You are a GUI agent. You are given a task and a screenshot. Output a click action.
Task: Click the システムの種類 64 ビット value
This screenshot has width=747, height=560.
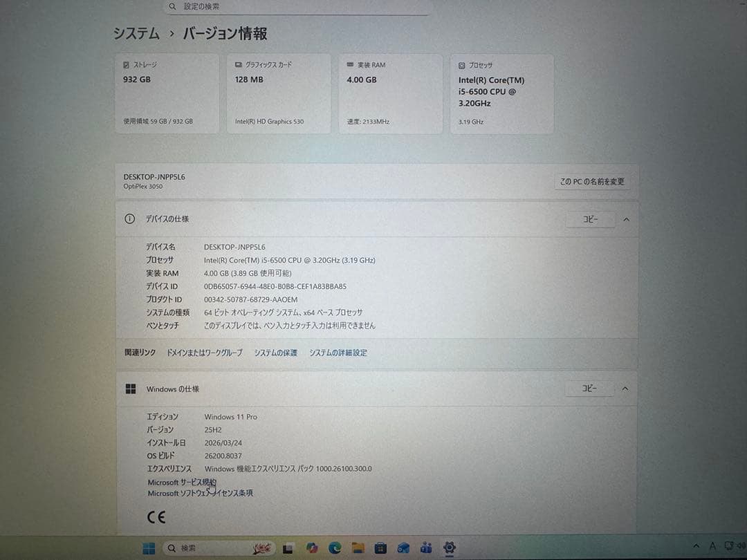pyautogui.click(x=283, y=313)
